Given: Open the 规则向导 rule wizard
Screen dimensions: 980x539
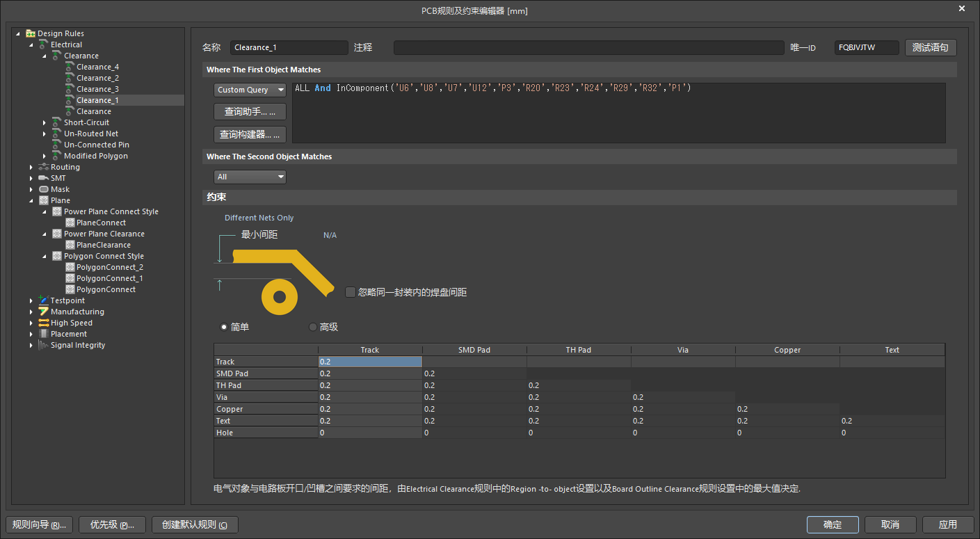Looking at the screenshot, I should tap(39, 524).
